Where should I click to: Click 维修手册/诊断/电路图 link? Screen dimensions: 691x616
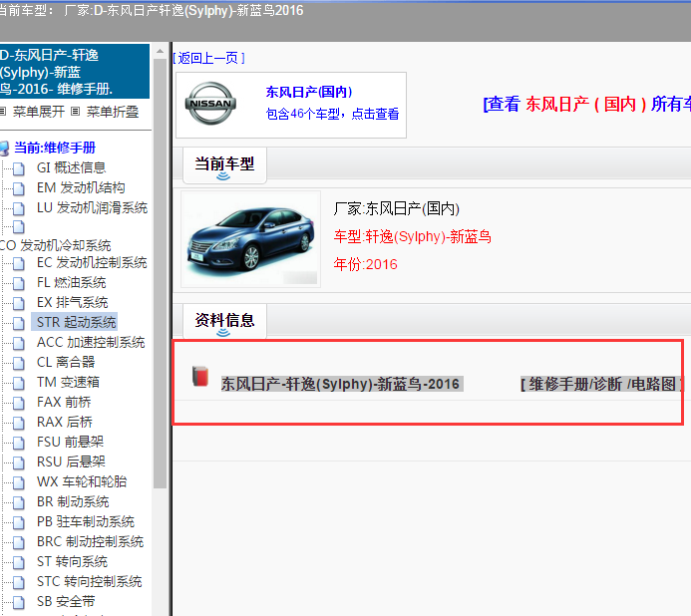point(601,384)
